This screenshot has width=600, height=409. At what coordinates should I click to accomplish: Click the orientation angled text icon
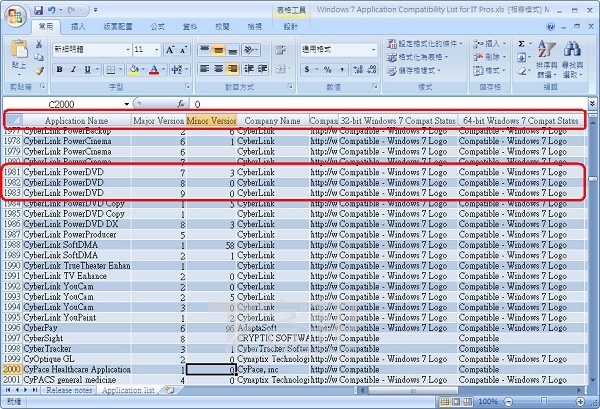pyautogui.click(x=249, y=50)
